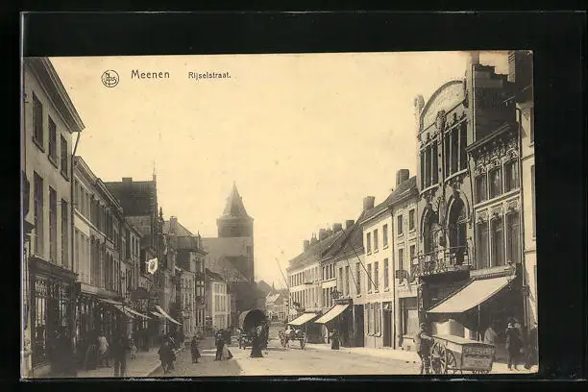Select the white flag hanging on left buildings
This screenshot has height=392, width=588.
(x=152, y=265)
